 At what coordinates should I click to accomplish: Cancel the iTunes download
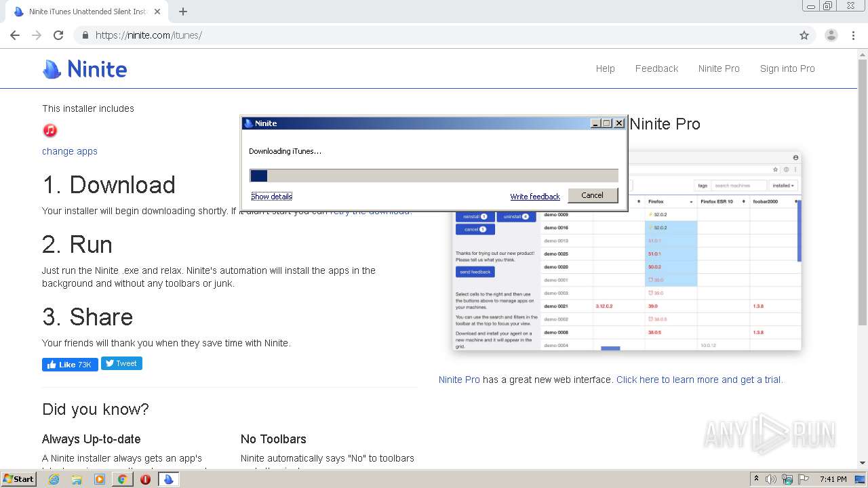click(x=592, y=195)
